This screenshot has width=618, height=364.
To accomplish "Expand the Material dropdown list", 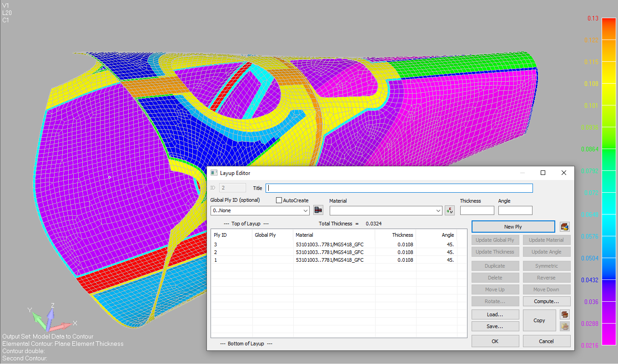I will pos(438,211).
